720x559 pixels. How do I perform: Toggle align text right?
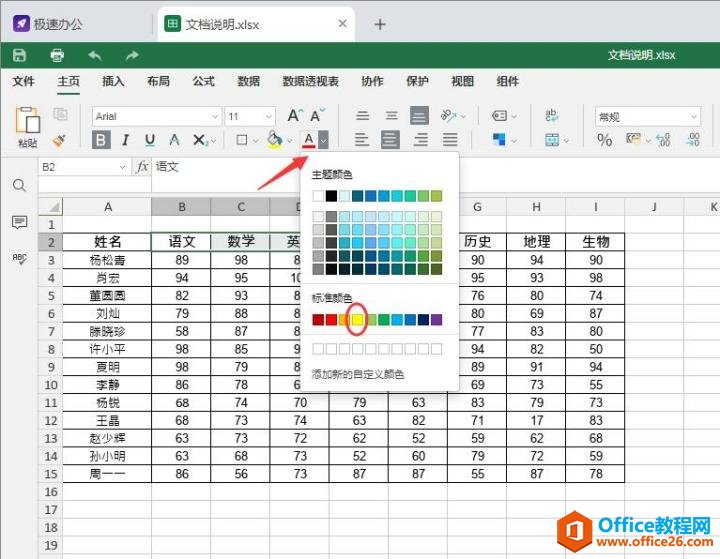point(420,140)
